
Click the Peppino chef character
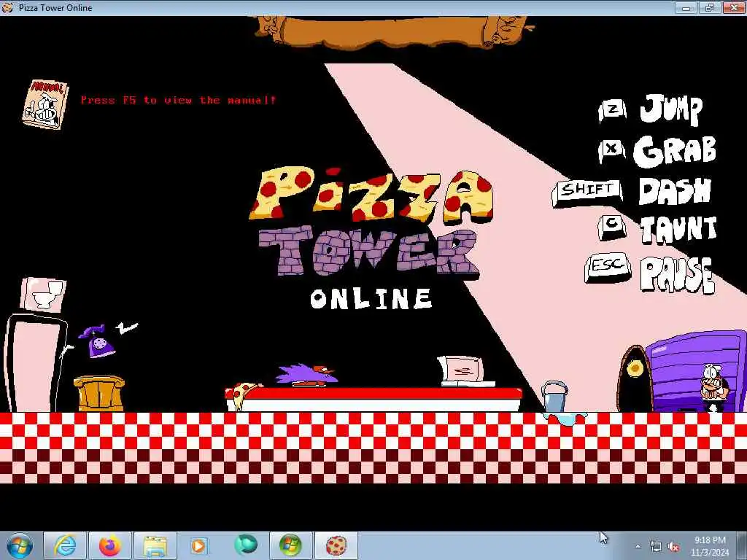point(713,388)
